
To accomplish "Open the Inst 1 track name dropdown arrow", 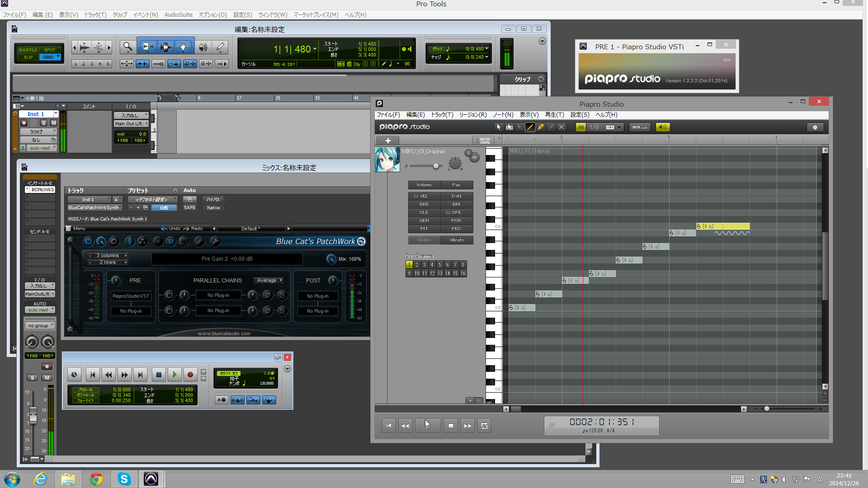I will 56,114.
